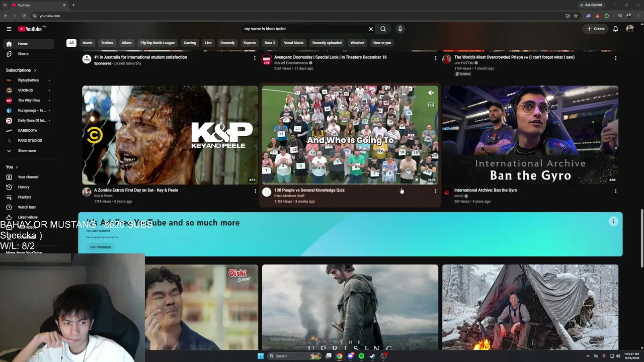644x362 pixels.
Task: Open Playlists in the sidebar
Action: coord(29,197)
